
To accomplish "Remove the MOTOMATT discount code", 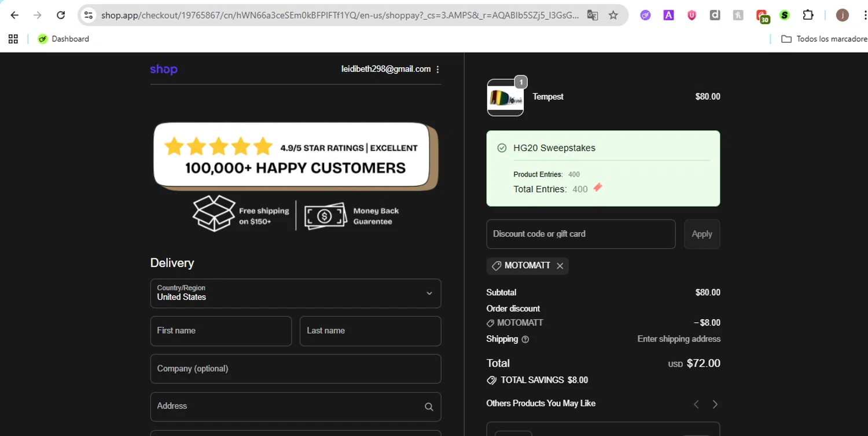I will (x=560, y=266).
